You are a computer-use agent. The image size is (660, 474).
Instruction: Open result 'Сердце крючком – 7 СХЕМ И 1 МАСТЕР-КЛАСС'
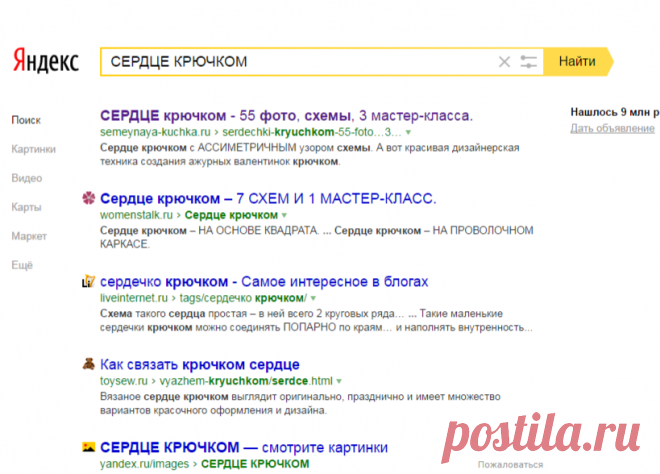pos(268,198)
